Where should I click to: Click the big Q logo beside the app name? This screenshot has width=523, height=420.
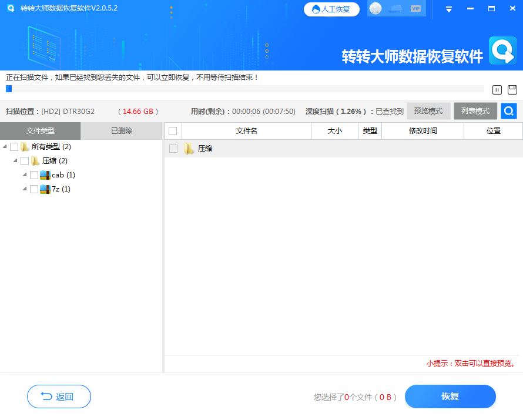[x=503, y=52]
